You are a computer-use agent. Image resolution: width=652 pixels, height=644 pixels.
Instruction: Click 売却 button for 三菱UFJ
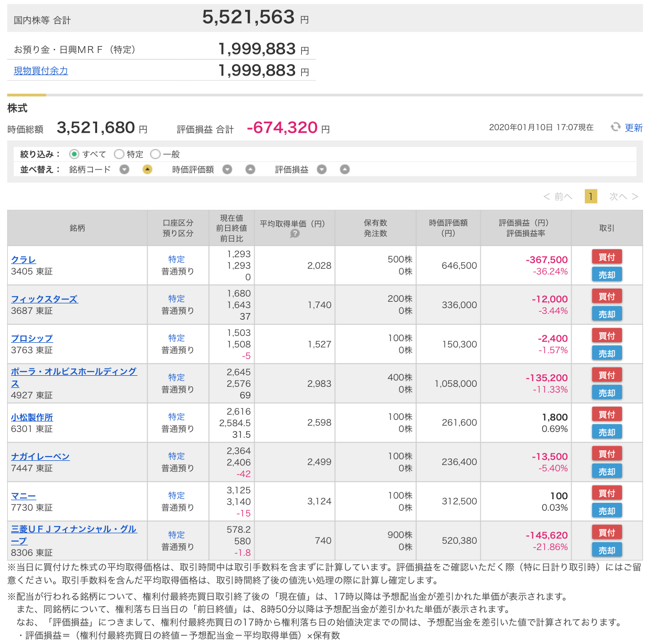click(x=607, y=550)
